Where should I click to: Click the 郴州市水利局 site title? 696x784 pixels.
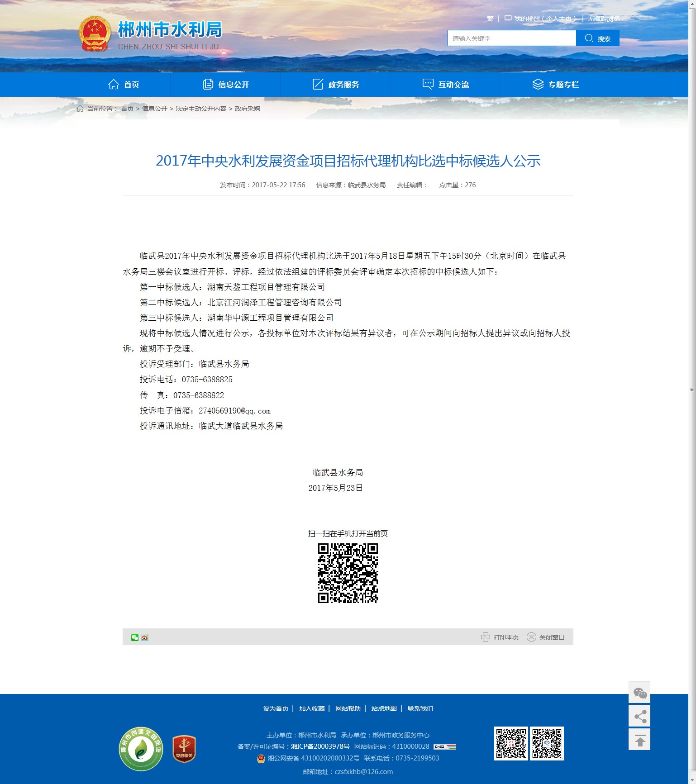170,29
